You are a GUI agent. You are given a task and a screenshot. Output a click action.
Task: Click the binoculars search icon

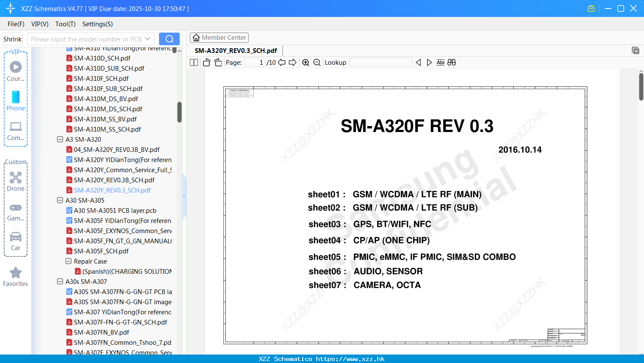coord(452,63)
